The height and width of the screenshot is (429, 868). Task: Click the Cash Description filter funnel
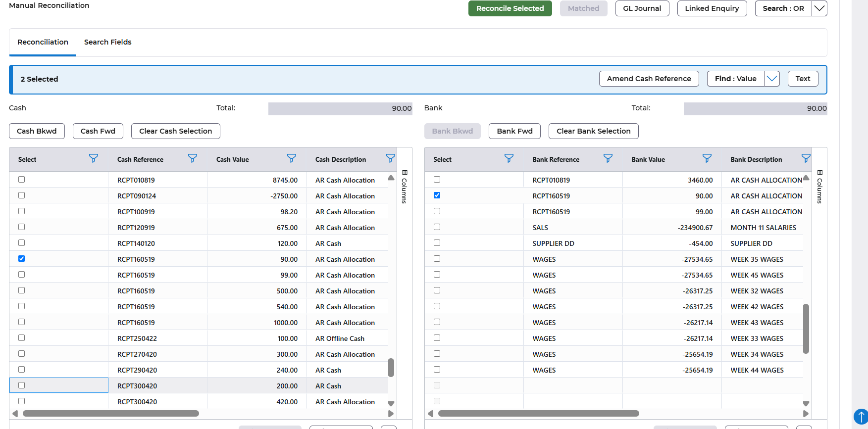click(x=390, y=158)
